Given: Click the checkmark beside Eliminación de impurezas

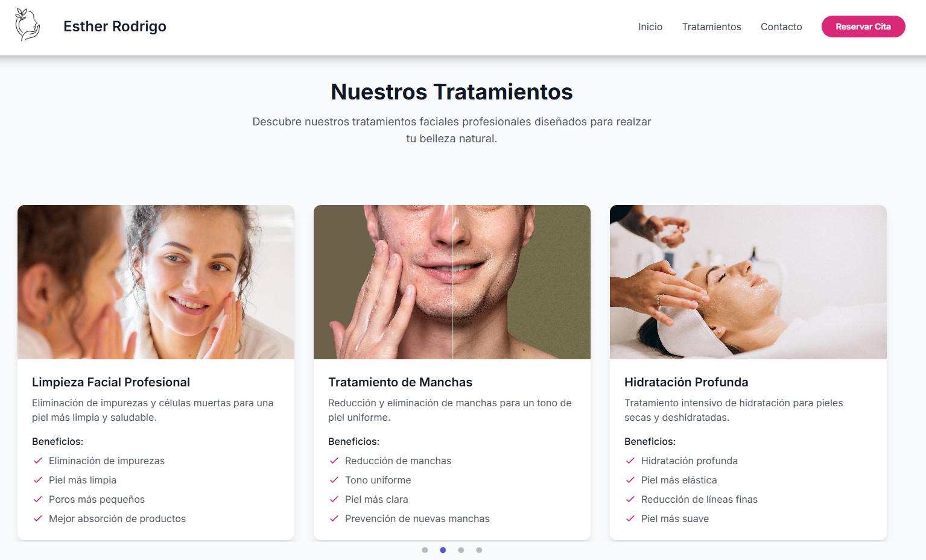Looking at the screenshot, I should (x=38, y=461).
